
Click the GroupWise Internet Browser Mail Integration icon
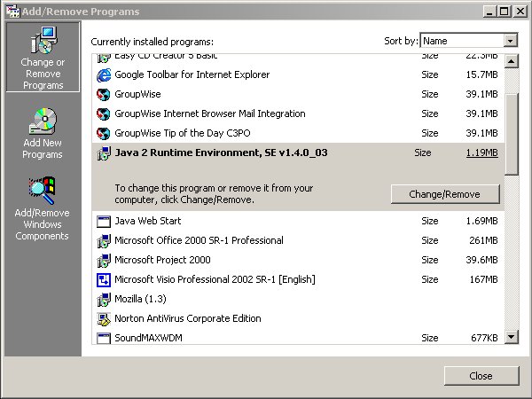[104, 114]
